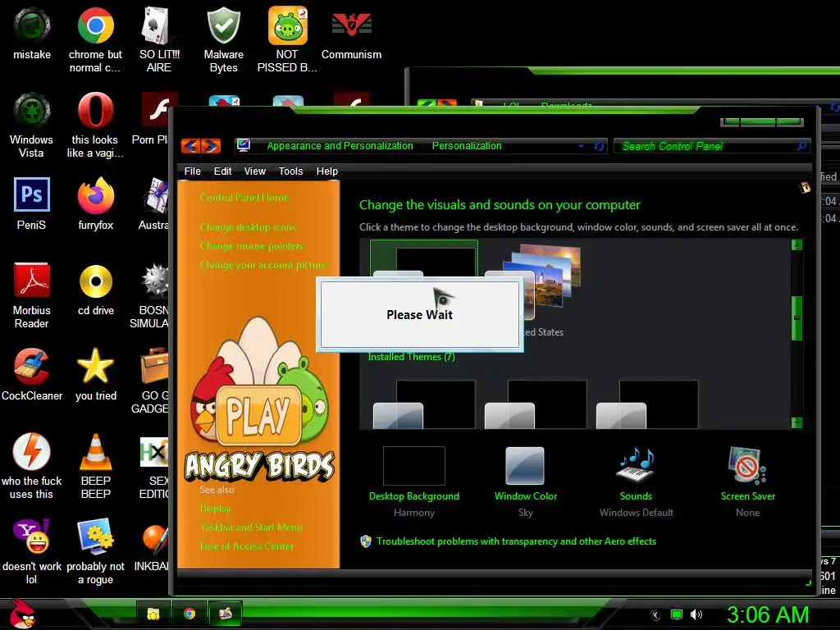The height and width of the screenshot is (630, 840).
Task: Open the Help menu
Action: click(326, 171)
